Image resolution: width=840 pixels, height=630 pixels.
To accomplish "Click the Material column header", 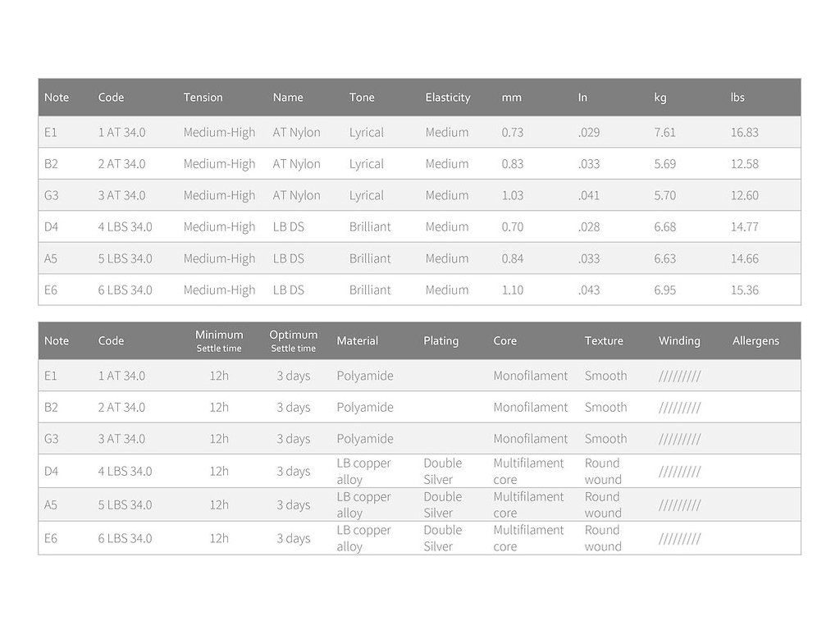I will tap(357, 341).
